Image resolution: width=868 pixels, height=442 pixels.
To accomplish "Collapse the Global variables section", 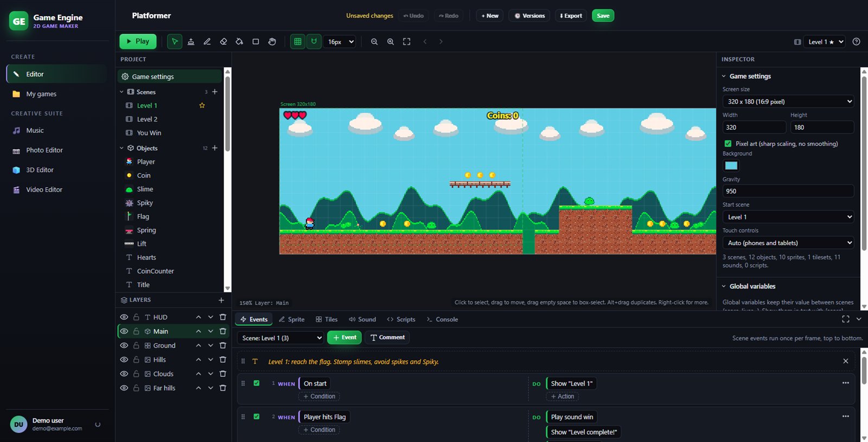I will pyautogui.click(x=724, y=286).
